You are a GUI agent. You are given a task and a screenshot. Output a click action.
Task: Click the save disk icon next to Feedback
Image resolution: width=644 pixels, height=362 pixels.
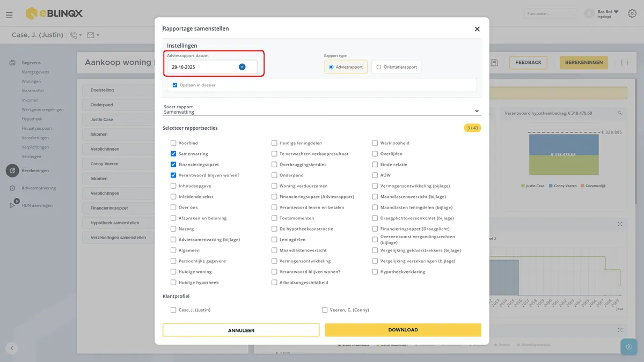pyautogui.click(x=494, y=63)
